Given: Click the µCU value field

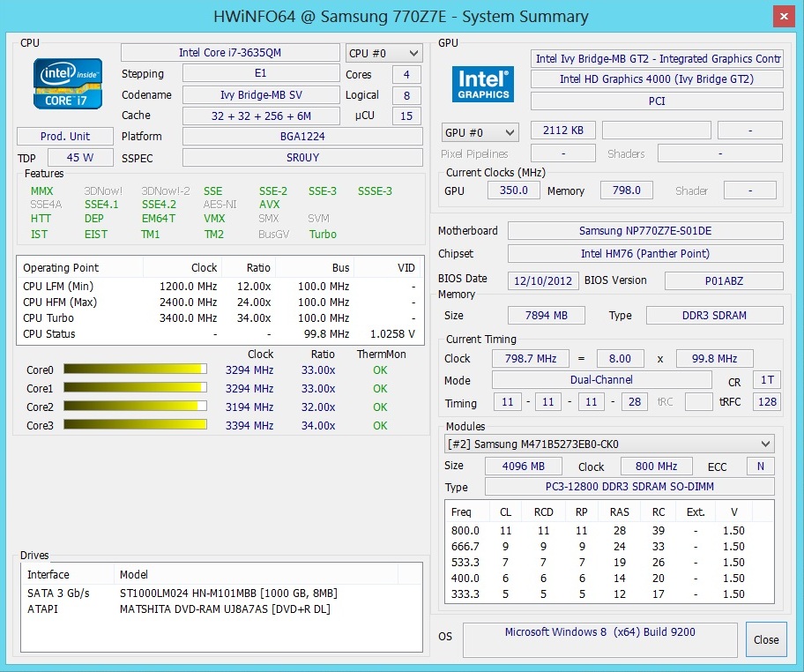Looking at the screenshot, I should (x=406, y=116).
